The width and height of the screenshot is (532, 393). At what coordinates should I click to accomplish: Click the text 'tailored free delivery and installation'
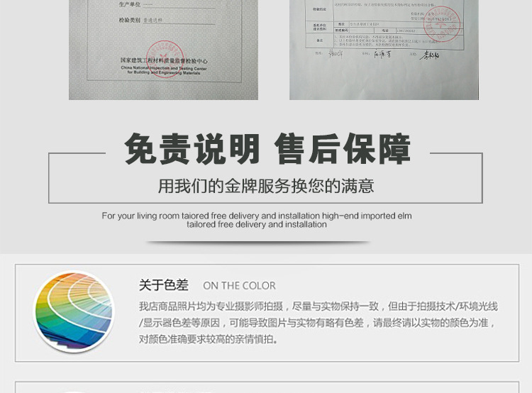click(257, 224)
